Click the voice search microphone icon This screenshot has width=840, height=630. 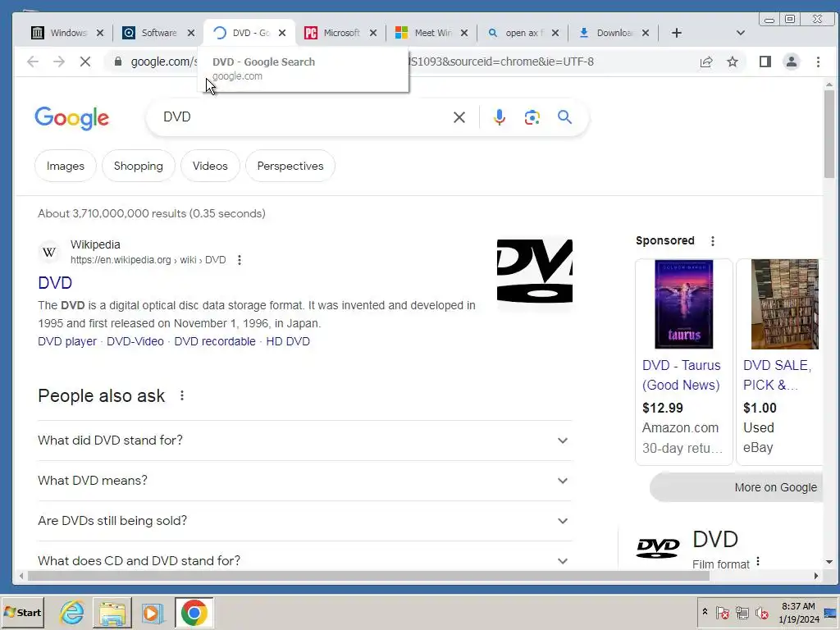click(x=500, y=116)
